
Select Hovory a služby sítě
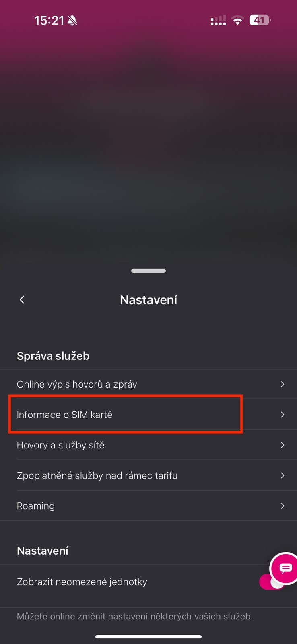[x=61, y=445]
